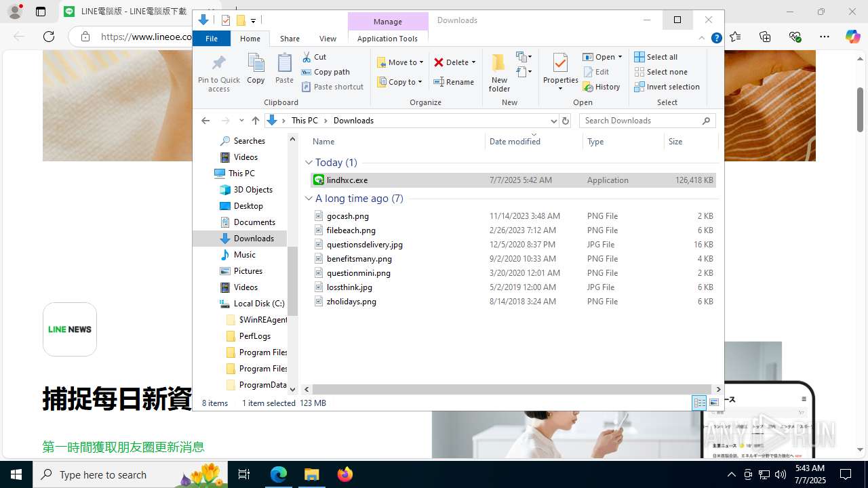Open the File menu tab
This screenshot has width=868, height=488.
(212, 39)
